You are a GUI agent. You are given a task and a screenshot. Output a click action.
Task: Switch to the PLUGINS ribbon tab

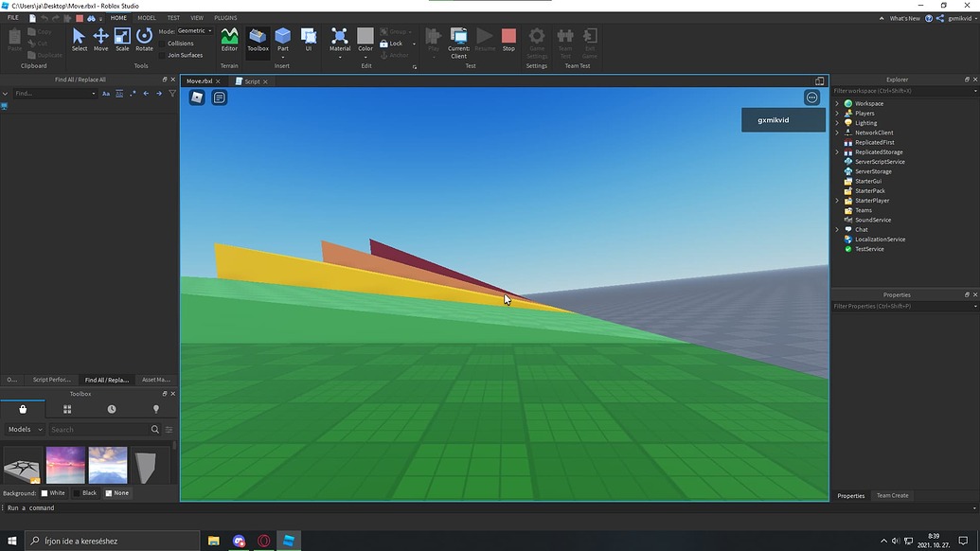(225, 18)
